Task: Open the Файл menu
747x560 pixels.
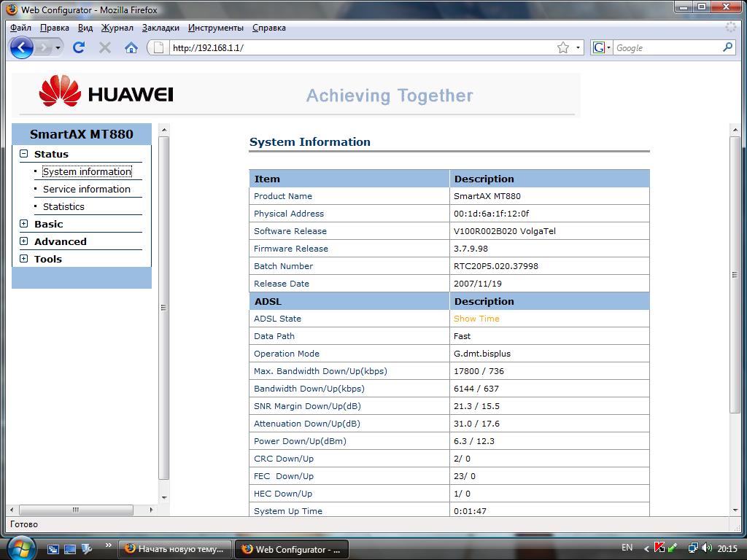Action: (21, 28)
